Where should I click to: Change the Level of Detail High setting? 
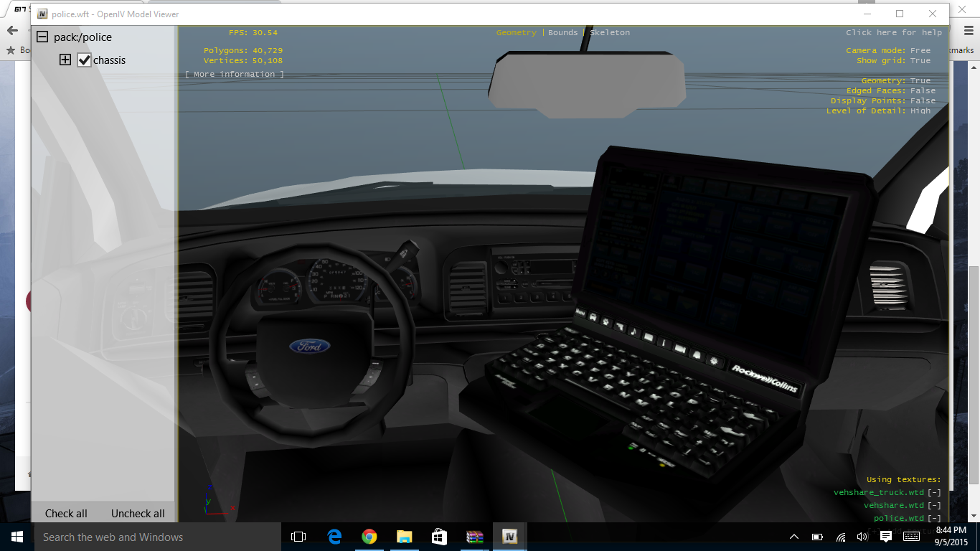920,111
